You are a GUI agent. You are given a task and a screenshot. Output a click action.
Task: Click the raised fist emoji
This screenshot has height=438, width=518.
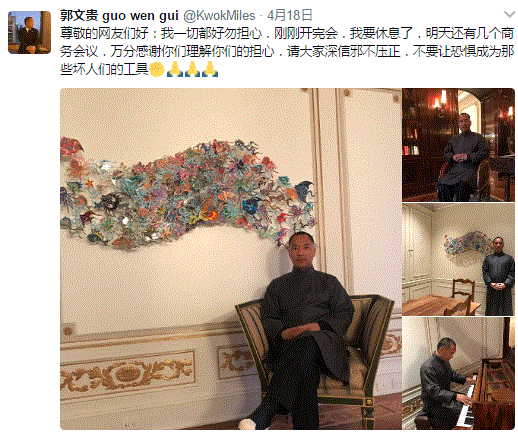(x=157, y=69)
